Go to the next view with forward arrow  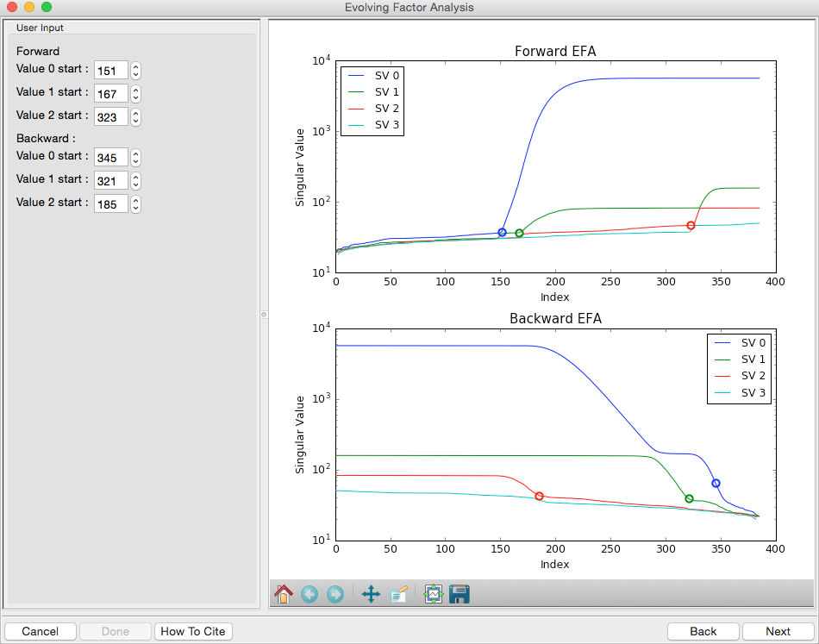click(x=335, y=594)
